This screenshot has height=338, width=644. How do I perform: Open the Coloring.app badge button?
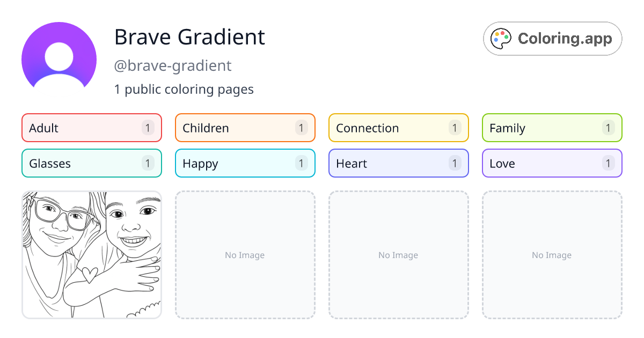tap(552, 38)
